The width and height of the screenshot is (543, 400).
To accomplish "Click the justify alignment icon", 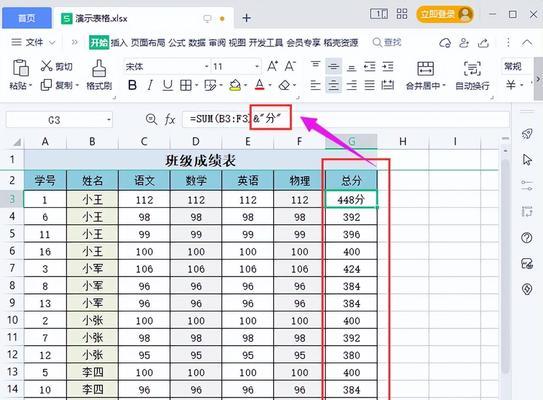I will [x=370, y=85].
